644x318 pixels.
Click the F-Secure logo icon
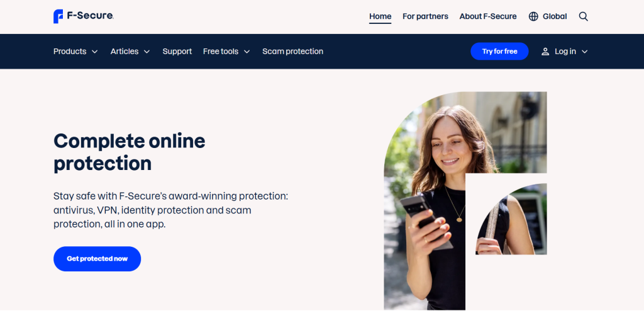point(58,16)
